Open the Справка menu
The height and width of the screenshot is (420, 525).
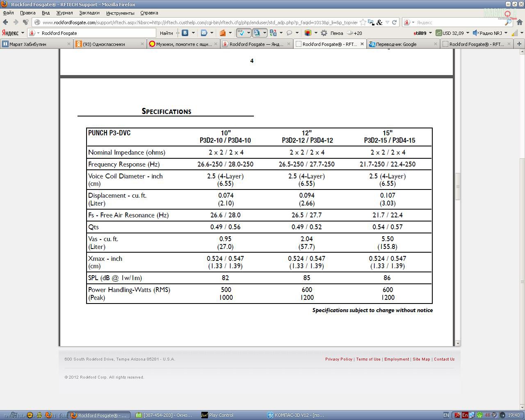149,13
